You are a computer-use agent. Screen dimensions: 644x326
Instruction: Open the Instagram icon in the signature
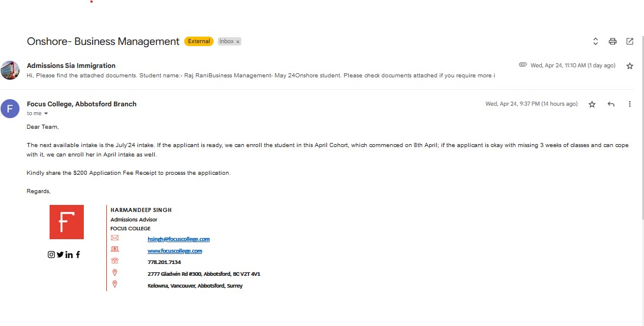coord(51,255)
